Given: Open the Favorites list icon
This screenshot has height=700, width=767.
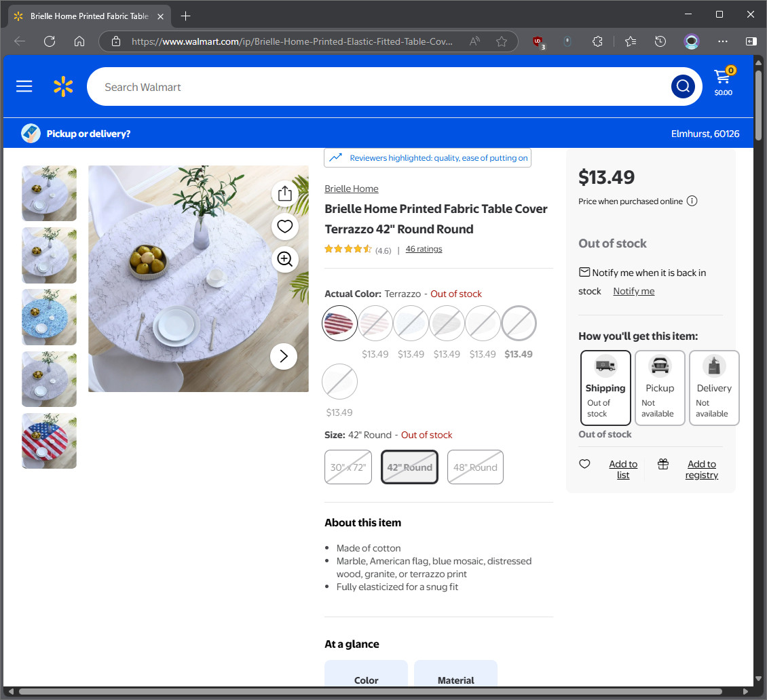Looking at the screenshot, I should tap(631, 41).
